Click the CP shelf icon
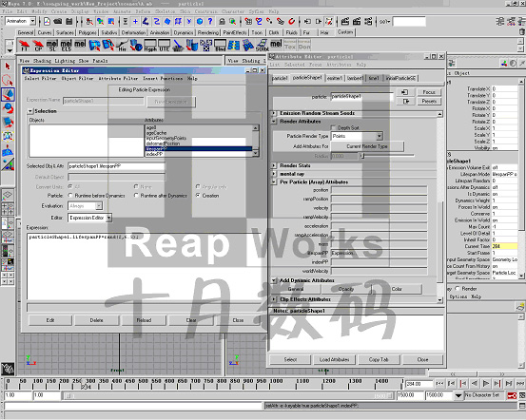This screenshot has width=526, height=420. (x=38, y=46)
